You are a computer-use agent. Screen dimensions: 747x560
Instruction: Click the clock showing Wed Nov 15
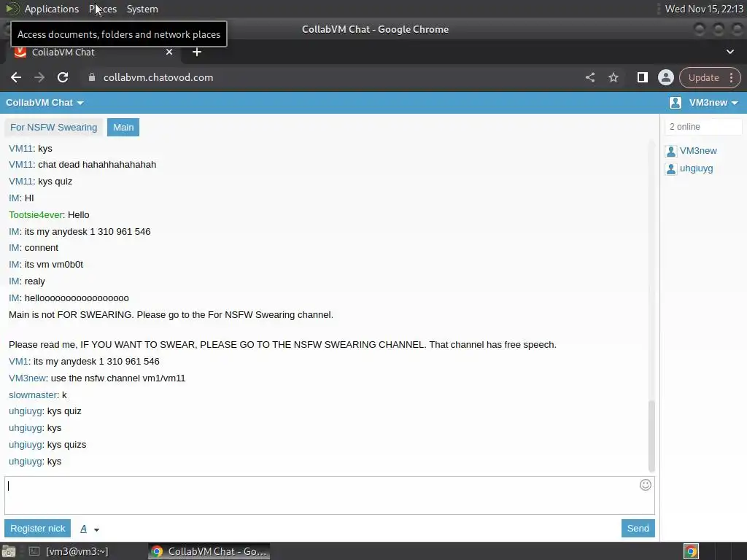(x=704, y=9)
